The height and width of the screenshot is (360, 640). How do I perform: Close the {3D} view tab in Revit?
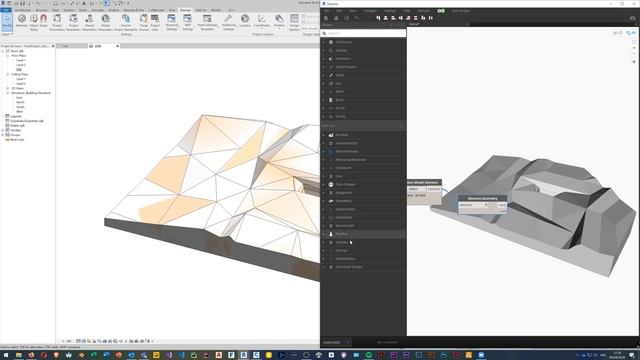[118, 46]
